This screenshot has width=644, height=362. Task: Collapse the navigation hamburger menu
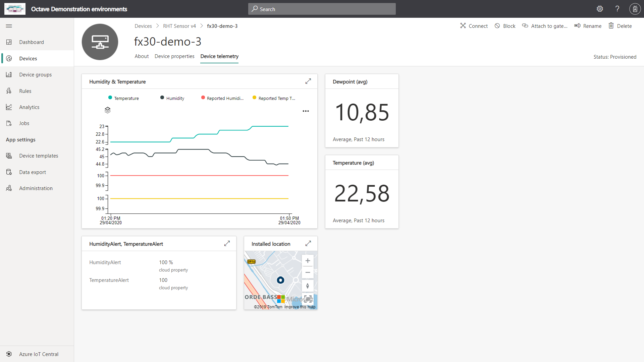pos(9,26)
